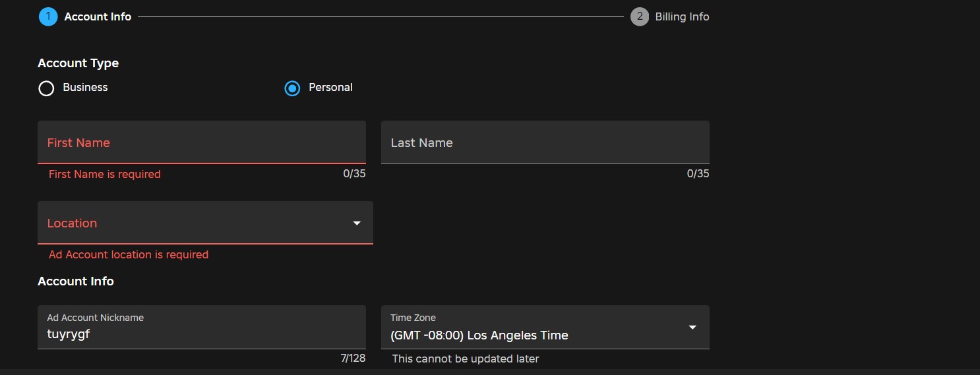
Task: Click the "First Name is required" error
Action: click(x=105, y=175)
